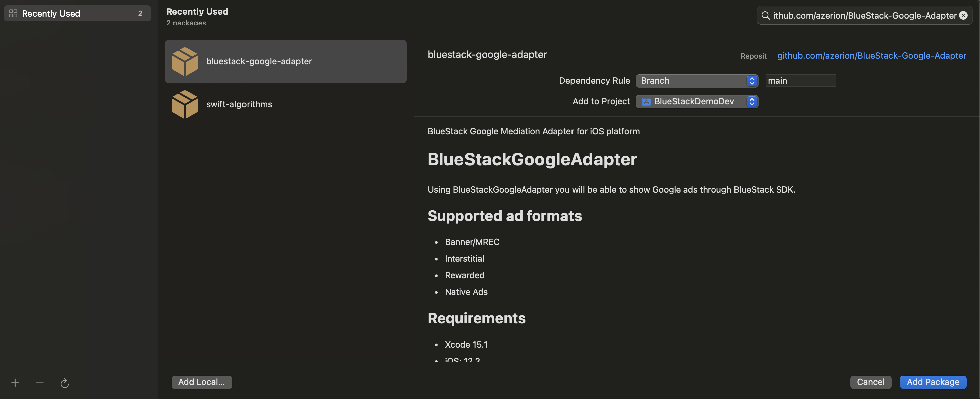The image size is (980, 399).
Task: Click the branch name field containing main
Action: pos(800,81)
